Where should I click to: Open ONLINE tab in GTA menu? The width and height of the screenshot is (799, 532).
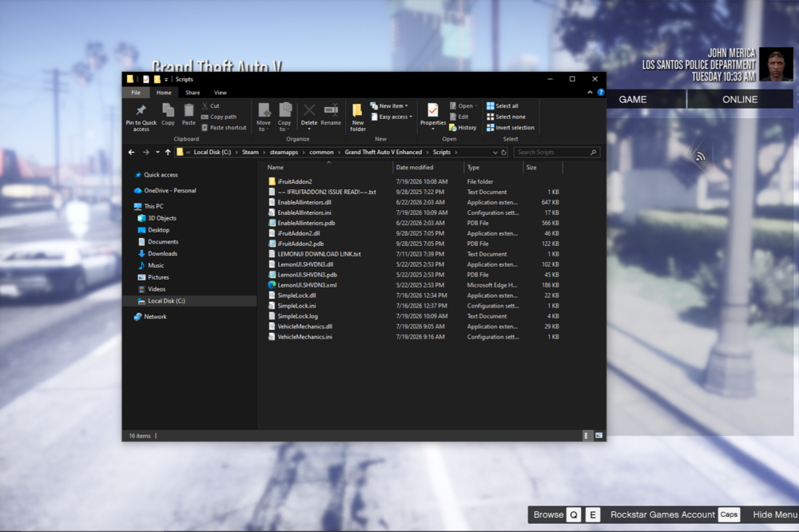[x=740, y=99]
